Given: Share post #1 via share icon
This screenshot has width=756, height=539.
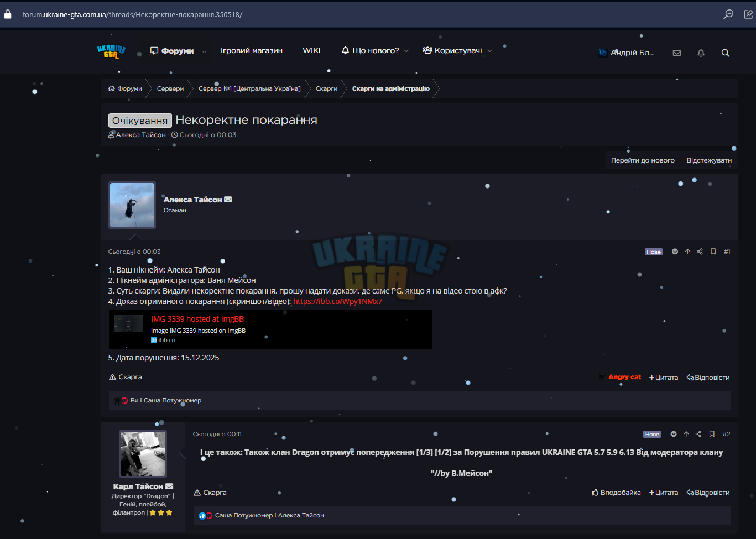Looking at the screenshot, I should [700, 252].
